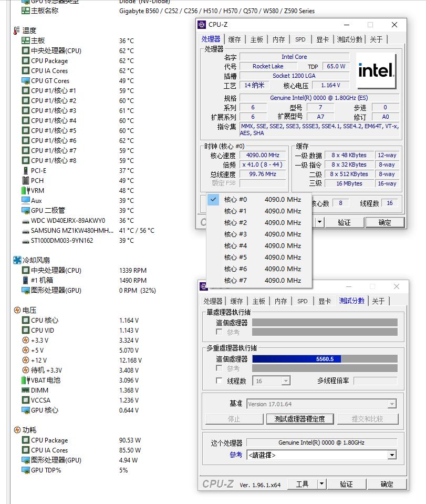Click the 主板名称 Gigabyte B560 row

(168, 11)
